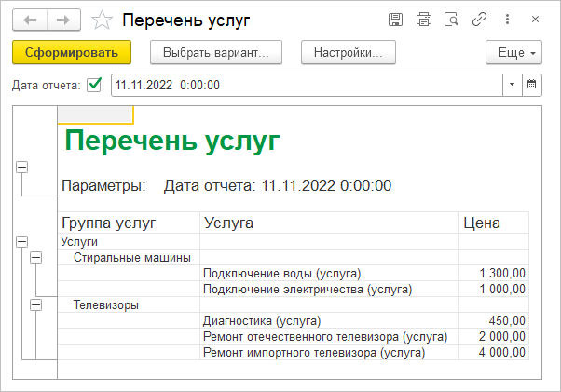Select Подключение воды (услуга) cell
The width and height of the screenshot is (561, 392).
pyautogui.click(x=329, y=274)
